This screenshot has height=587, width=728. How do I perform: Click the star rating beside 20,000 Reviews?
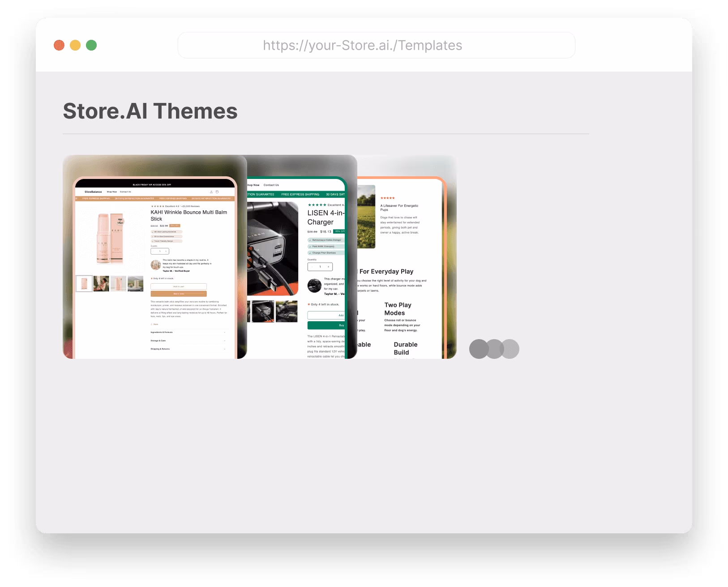pyautogui.click(x=157, y=206)
